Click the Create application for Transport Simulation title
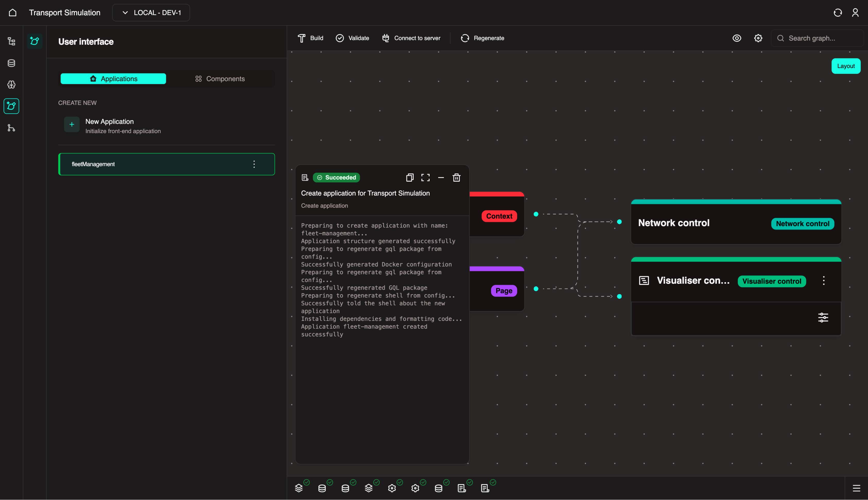868x500 pixels. click(365, 193)
